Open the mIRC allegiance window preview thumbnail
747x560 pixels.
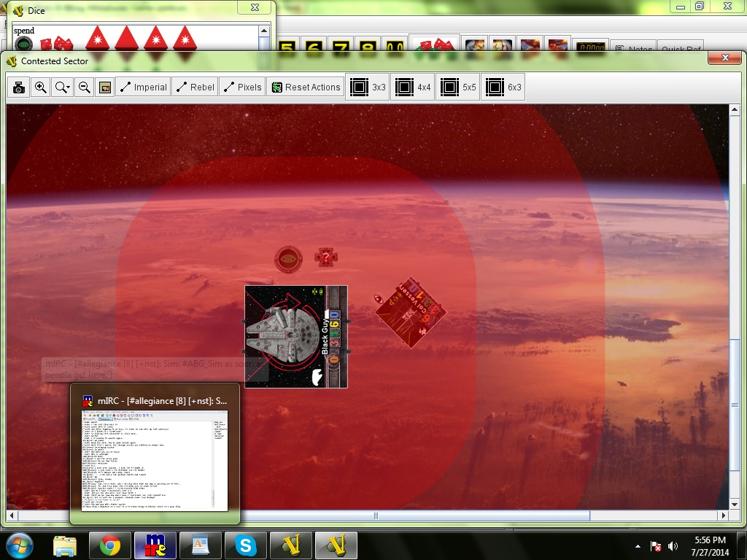tap(155, 460)
